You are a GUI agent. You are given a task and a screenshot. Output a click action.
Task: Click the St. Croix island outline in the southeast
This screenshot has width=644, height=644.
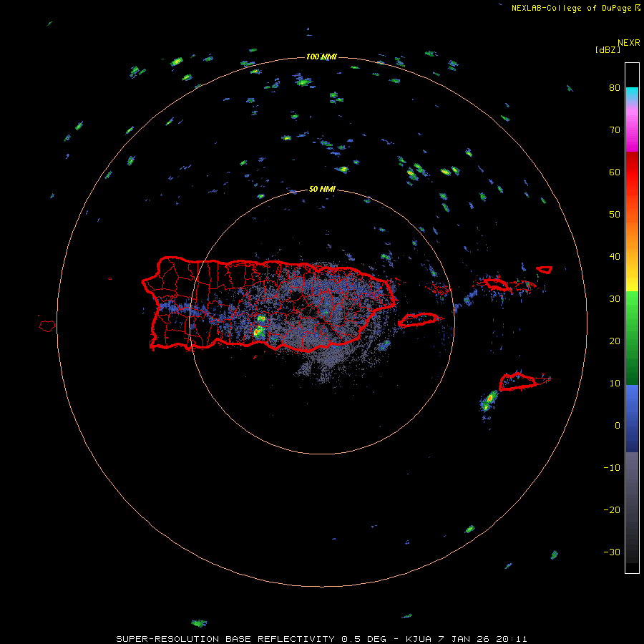pyautogui.click(x=518, y=381)
